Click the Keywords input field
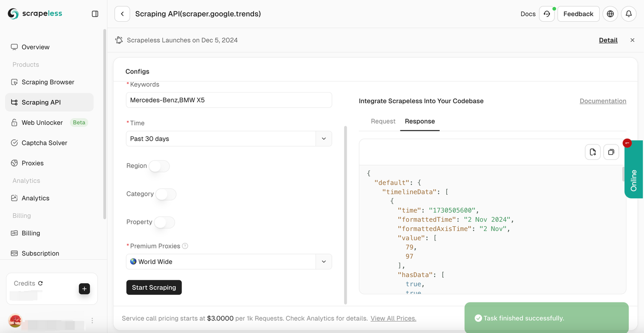 (x=229, y=100)
